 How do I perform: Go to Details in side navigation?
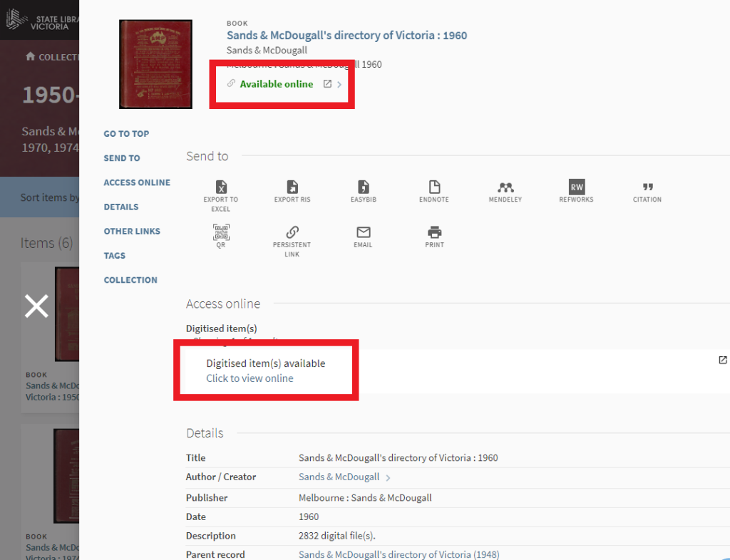121,207
